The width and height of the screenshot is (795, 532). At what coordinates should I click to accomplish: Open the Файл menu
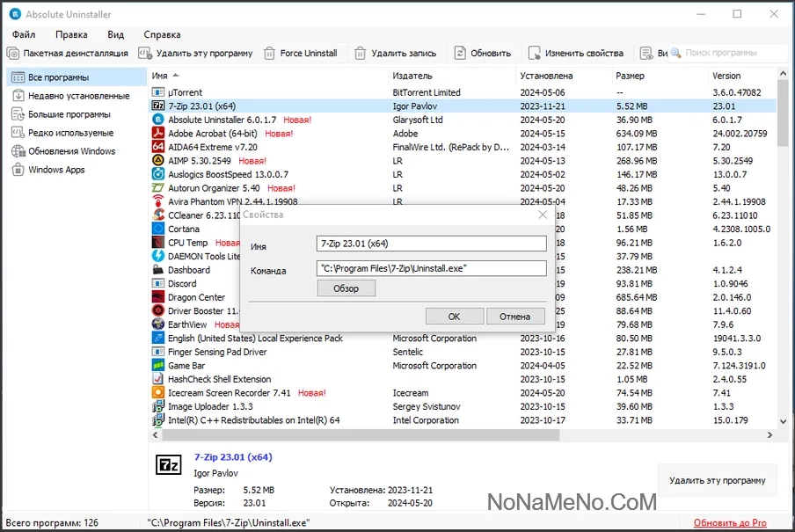point(24,34)
